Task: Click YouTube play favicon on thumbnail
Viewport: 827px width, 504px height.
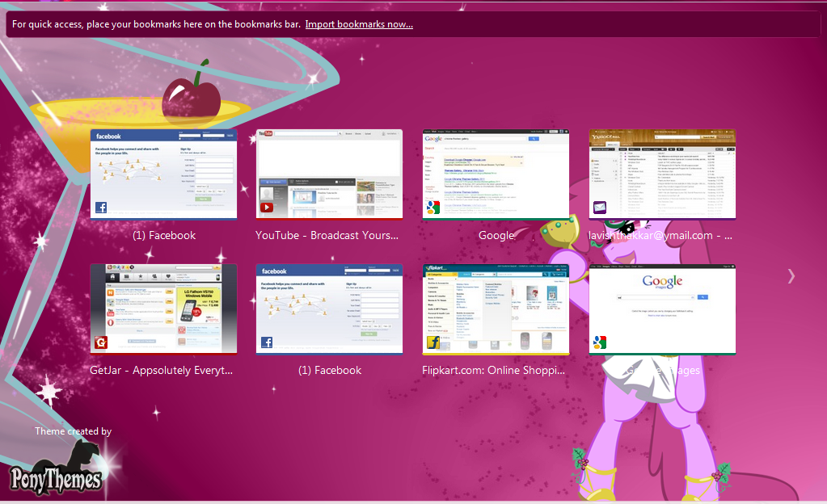Action: click(x=267, y=208)
